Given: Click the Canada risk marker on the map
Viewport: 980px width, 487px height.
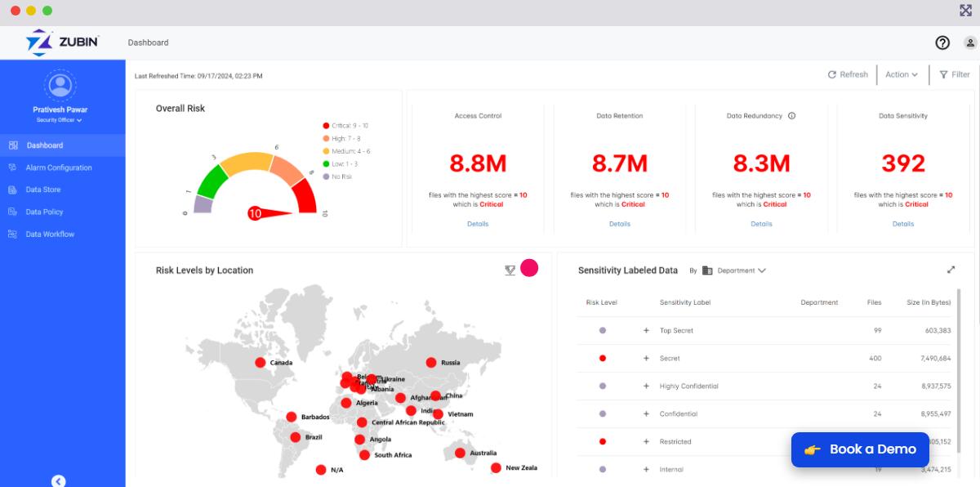Looking at the screenshot, I should (x=260, y=363).
